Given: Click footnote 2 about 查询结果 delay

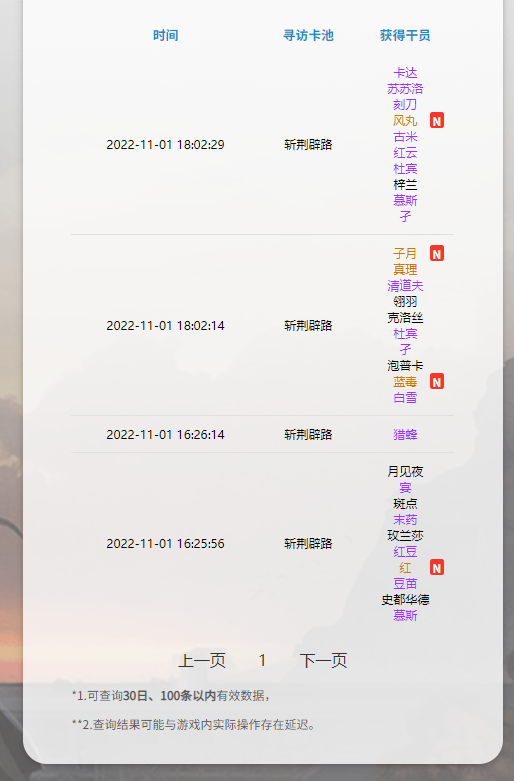Looking at the screenshot, I should pyautogui.click(x=193, y=725).
